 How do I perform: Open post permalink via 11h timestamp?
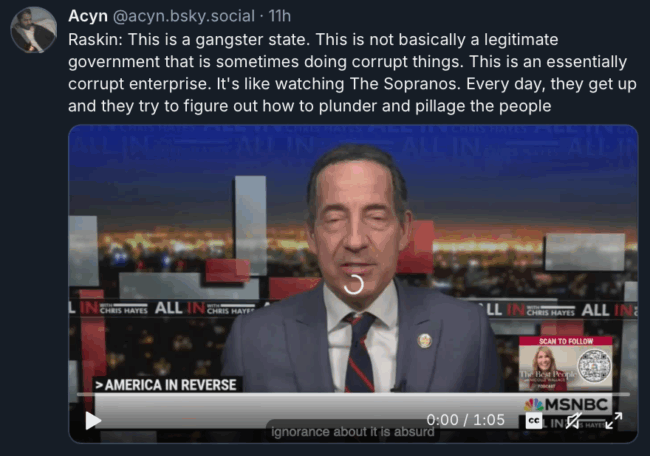(x=280, y=16)
